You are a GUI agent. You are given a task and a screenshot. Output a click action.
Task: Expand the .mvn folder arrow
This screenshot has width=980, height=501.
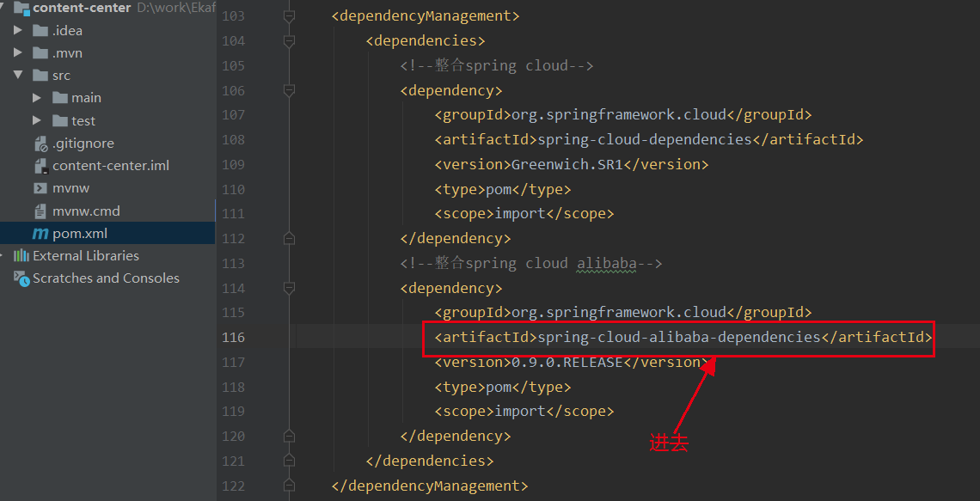[17, 53]
